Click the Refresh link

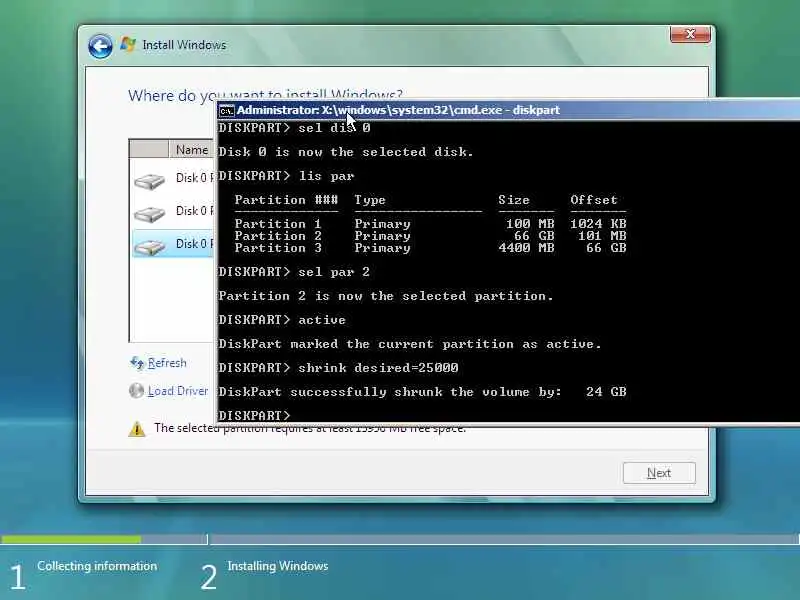pyautogui.click(x=167, y=363)
